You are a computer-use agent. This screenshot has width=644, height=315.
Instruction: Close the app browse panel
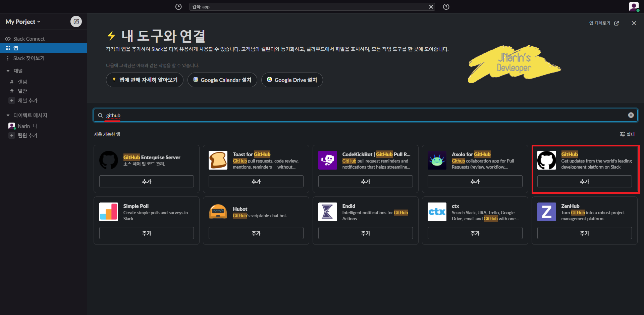click(x=634, y=23)
